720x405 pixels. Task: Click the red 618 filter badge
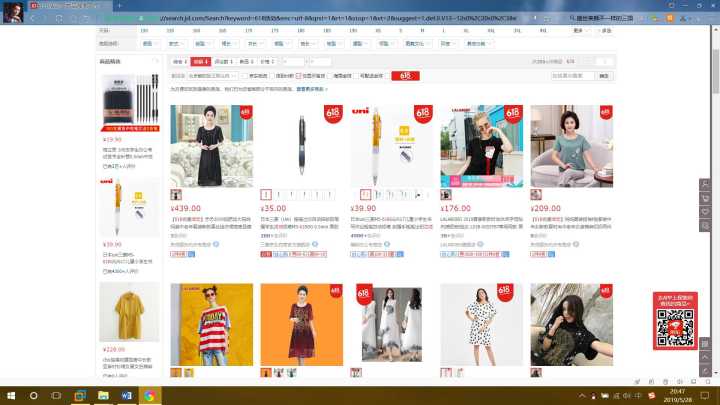pos(406,76)
